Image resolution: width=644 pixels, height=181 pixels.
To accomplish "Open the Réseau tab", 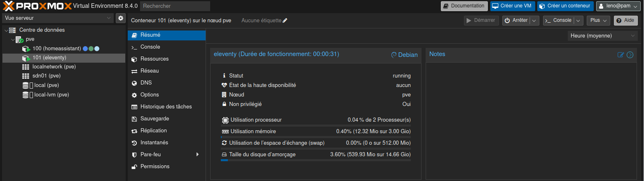I will click(149, 71).
